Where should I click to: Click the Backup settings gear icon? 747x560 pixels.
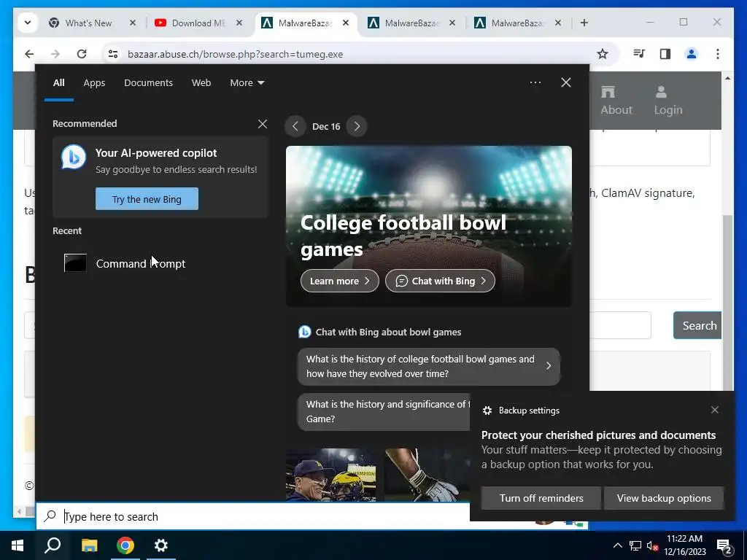(x=487, y=411)
